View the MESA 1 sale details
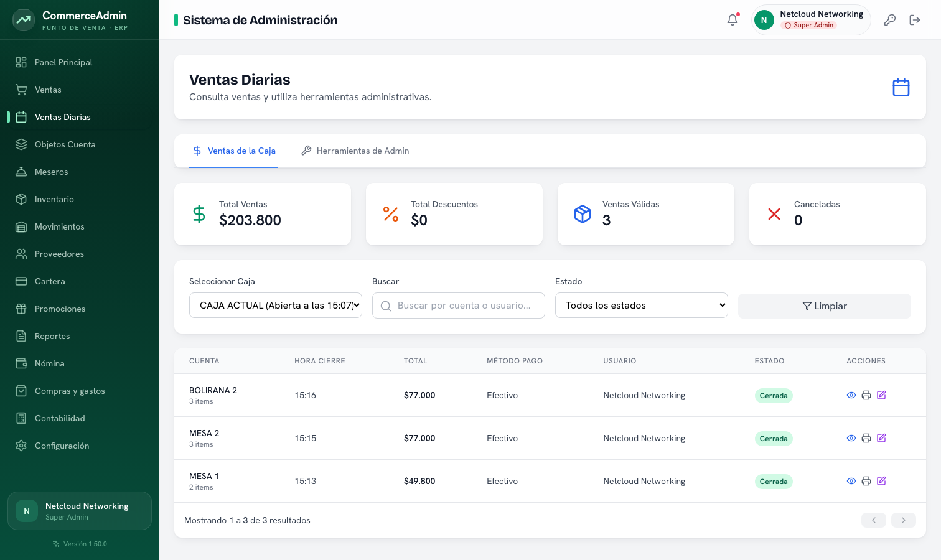Viewport: 941px width, 560px height. point(851,481)
